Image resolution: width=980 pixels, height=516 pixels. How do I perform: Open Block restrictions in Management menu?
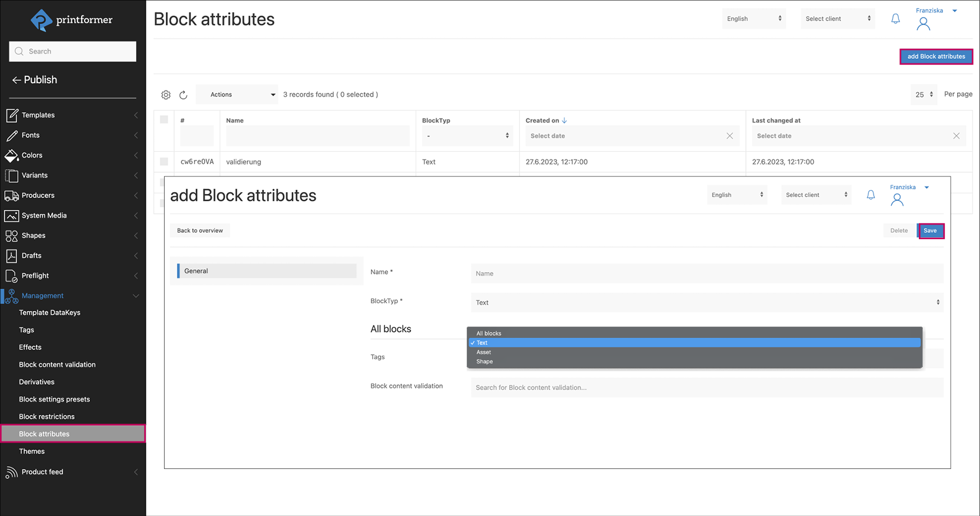tap(47, 417)
